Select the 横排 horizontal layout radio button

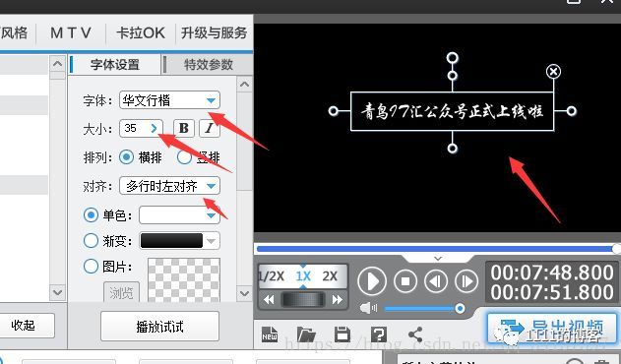click(126, 157)
